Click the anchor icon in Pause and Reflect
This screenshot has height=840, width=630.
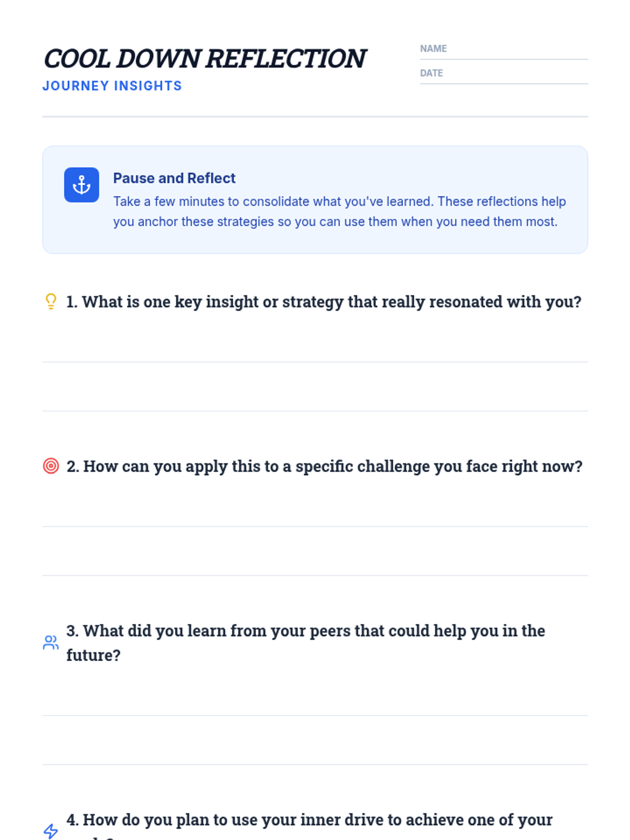[81, 185]
